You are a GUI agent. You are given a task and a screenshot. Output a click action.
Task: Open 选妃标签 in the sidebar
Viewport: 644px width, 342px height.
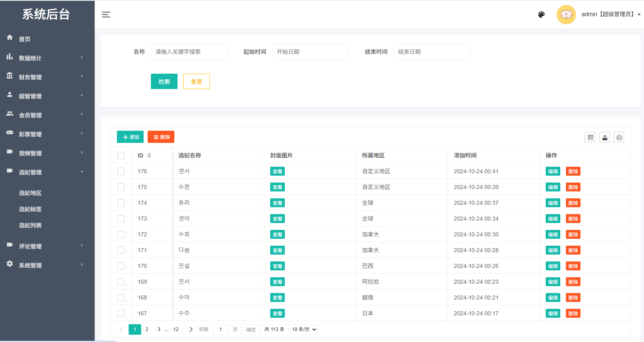[x=30, y=209]
